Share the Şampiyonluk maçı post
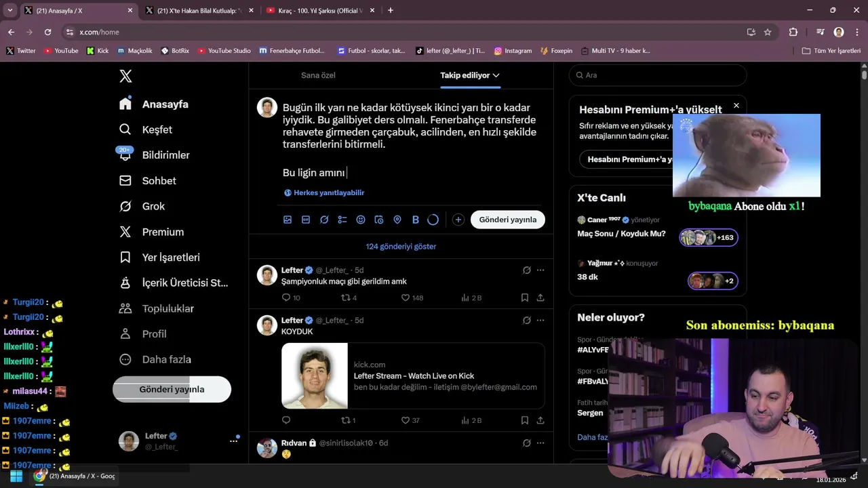This screenshot has width=868, height=488. pos(540,298)
